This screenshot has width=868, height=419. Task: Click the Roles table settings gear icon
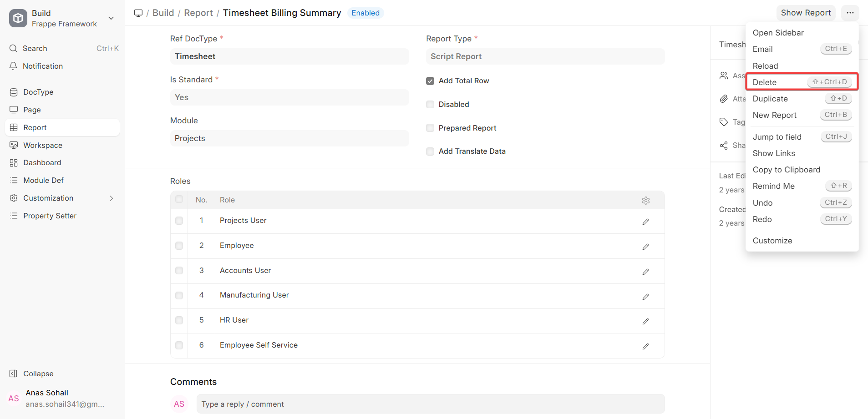645,200
